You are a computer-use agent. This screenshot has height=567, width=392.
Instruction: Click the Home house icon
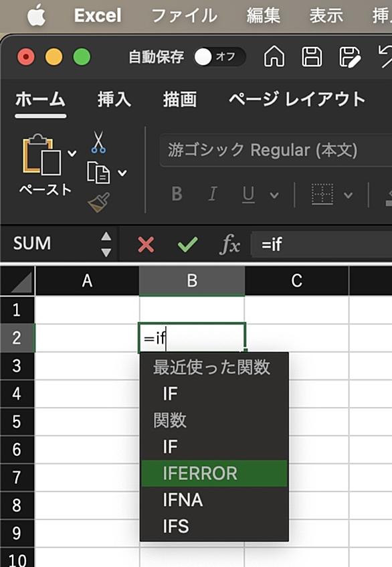point(274,57)
